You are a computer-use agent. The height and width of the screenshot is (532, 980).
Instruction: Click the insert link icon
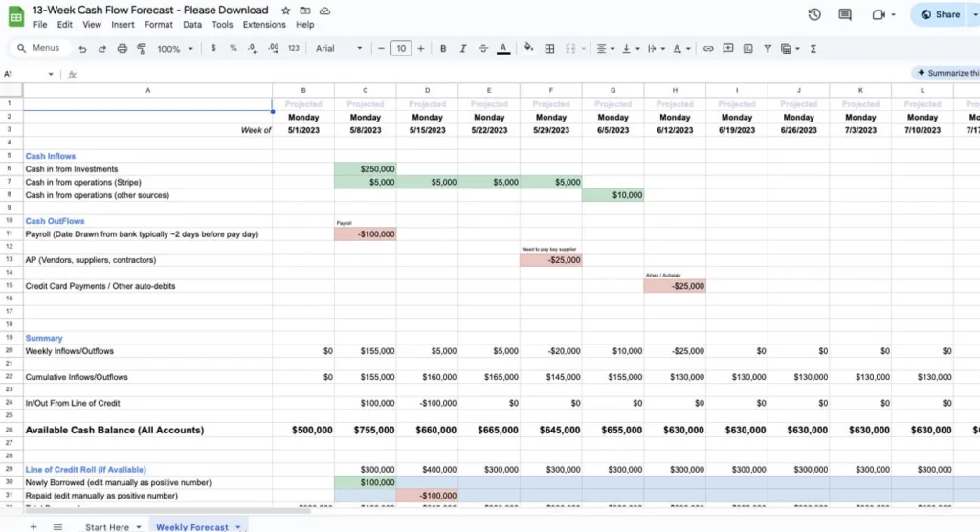708,48
